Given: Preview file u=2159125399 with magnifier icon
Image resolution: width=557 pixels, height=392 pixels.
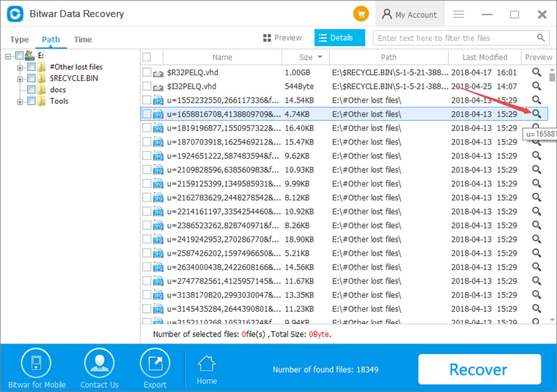Looking at the screenshot, I should (x=536, y=183).
